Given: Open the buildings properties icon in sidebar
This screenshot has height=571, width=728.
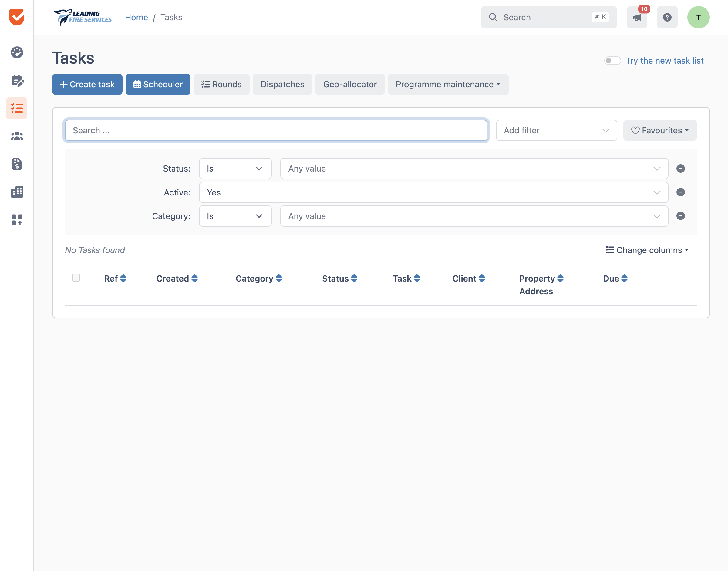Looking at the screenshot, I should tap(17, 192).
